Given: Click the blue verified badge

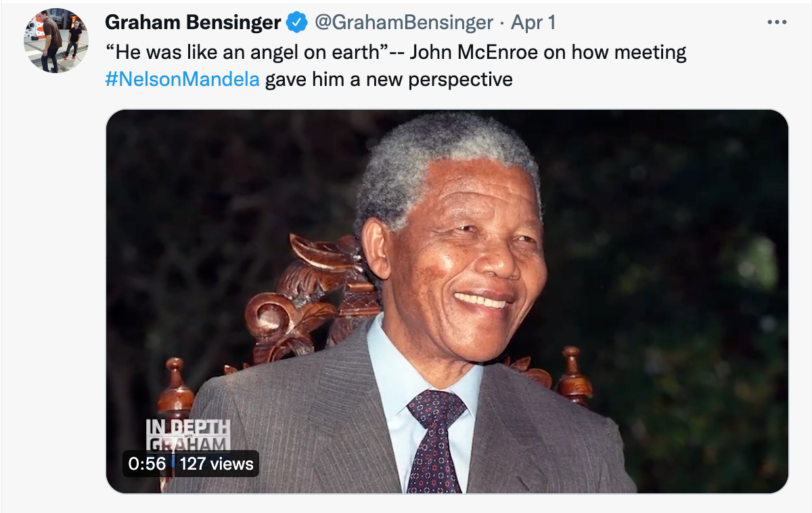Looking at the screenshot, I should pos(296,23).
